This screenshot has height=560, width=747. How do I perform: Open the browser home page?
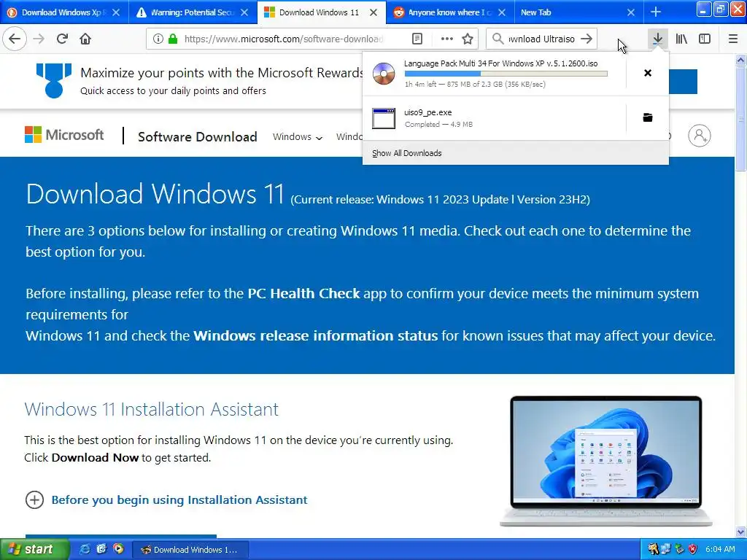(85, 39)
